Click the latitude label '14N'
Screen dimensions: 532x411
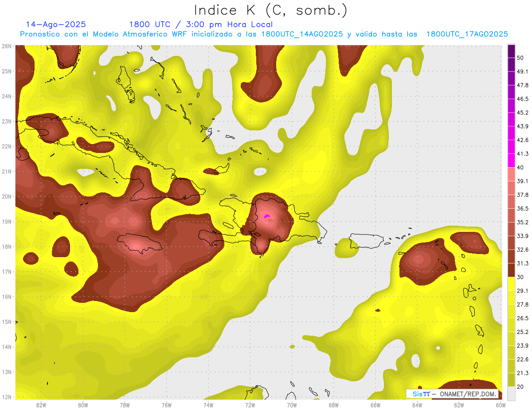tap(7, 347)
